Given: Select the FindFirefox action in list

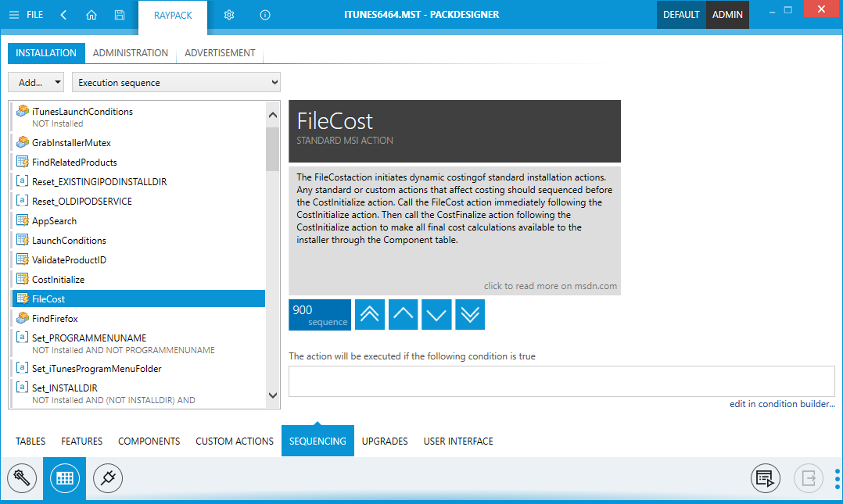Looking at the screenshot, I should pyautogui.click(x=55, y=319).
